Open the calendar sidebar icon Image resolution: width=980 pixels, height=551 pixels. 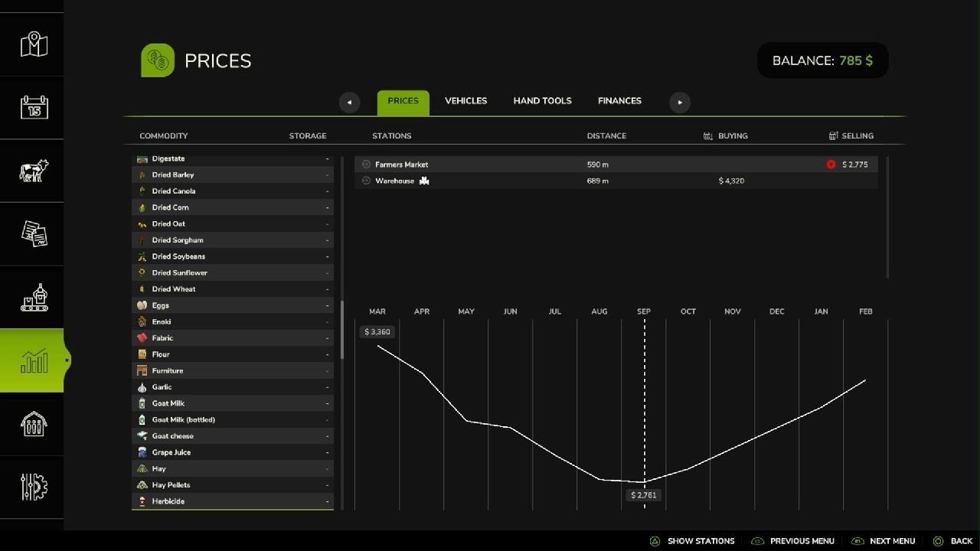(x=34, y=107)
